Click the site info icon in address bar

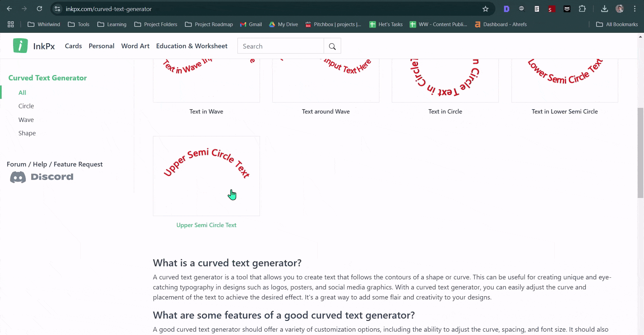(x=57, y=9)
